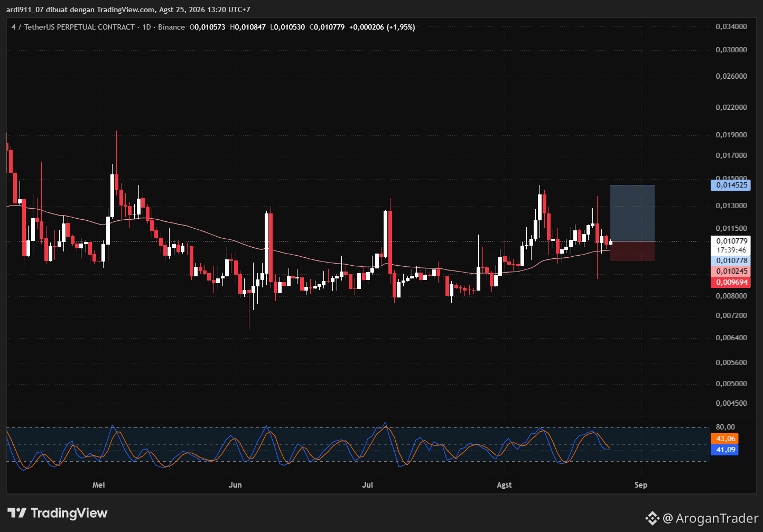Click the current price label 0,010779
This screenshot has height=532, width=763.
pos(732,241)
